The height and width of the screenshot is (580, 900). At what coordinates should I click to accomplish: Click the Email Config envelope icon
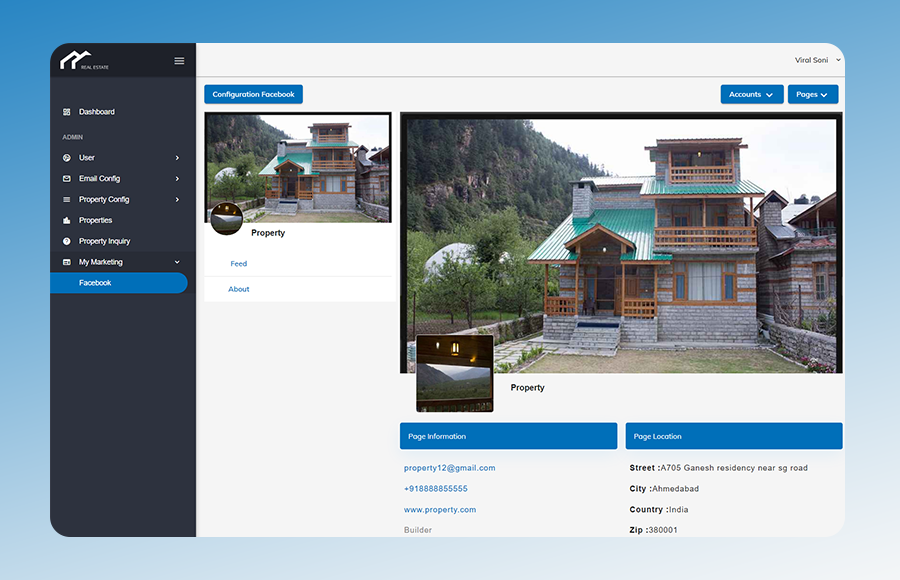(67, 179)
